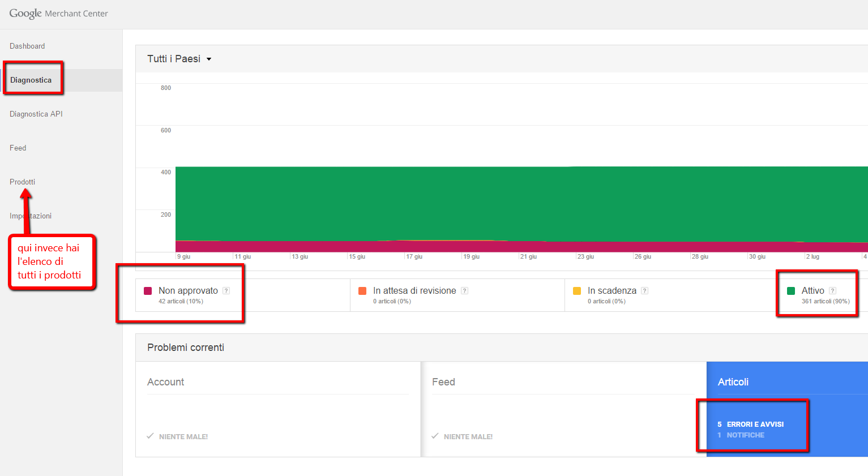Click the orange In attesa di revisione square
This screenshot has height=476, width=868.
point(362,291)
